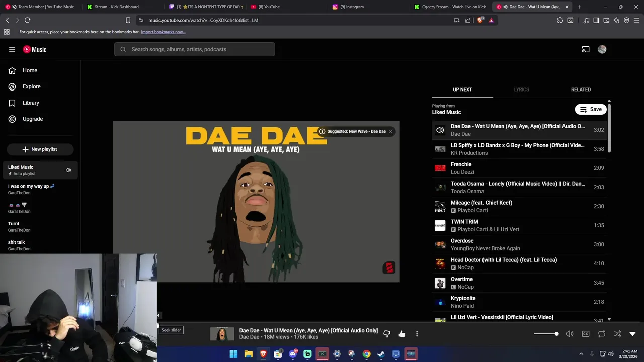Open the Explore section in sidebar
Viewport: 644px width, 362px height.
click(40, 86)
